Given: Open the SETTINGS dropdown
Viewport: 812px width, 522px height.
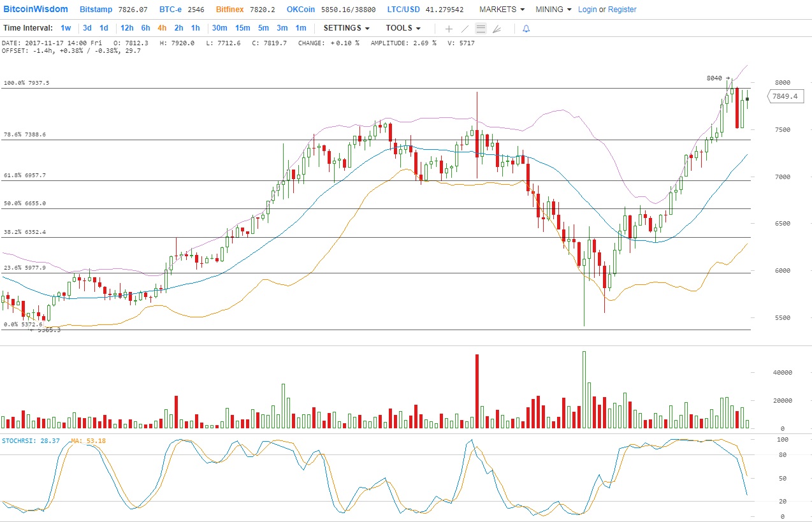Looking at the screenshot, I should coord(346,28).
